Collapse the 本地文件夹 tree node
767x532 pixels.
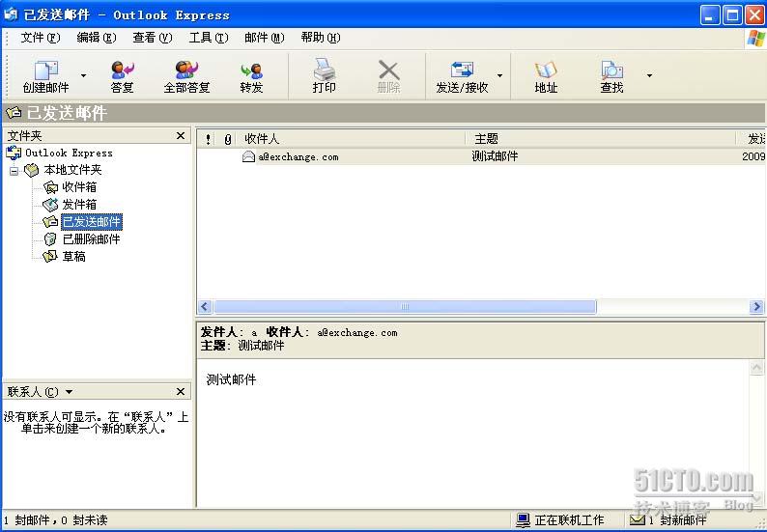point(14,171)
